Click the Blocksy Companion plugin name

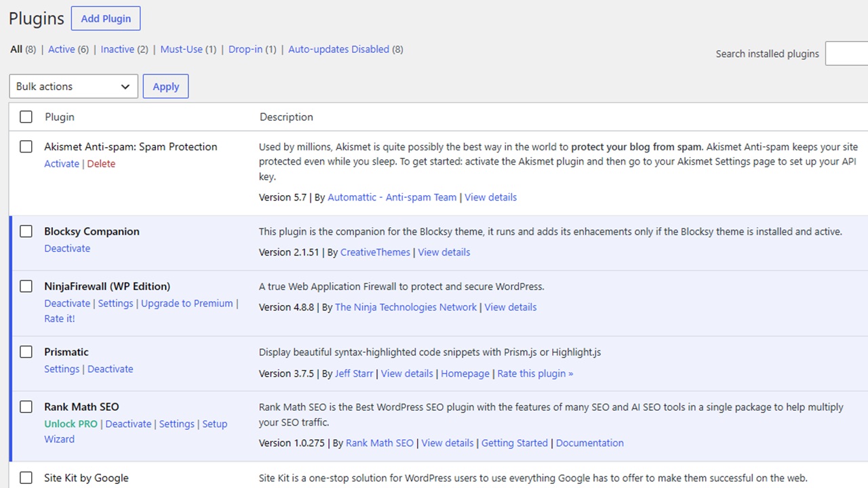[92, 231]
